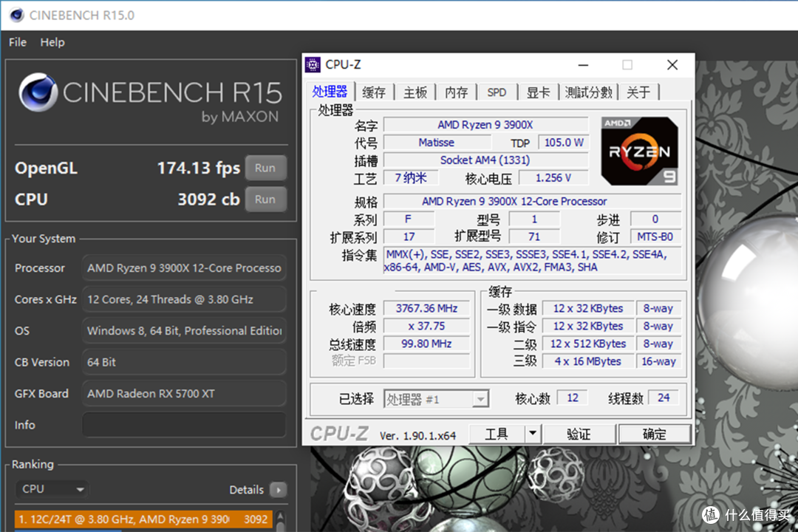The height and width of the screenshot is (532, 798).
Task: Click the OS field showing Windows 8
Action: [x=184, y=331]
